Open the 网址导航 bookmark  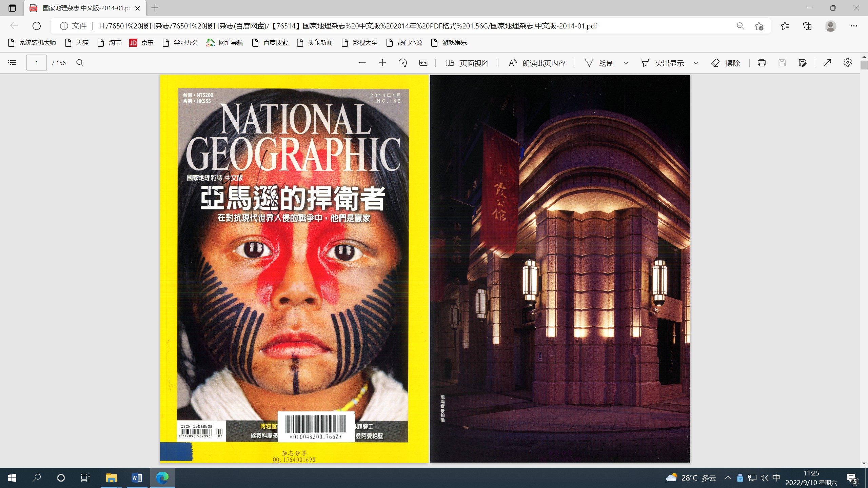225,42
